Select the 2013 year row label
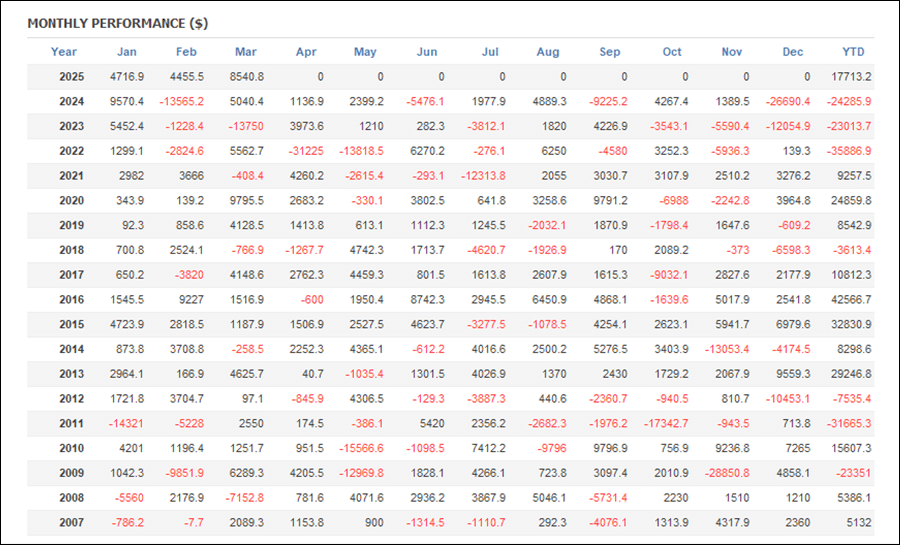This screenshot has width=900, height=545. (71, 374)
